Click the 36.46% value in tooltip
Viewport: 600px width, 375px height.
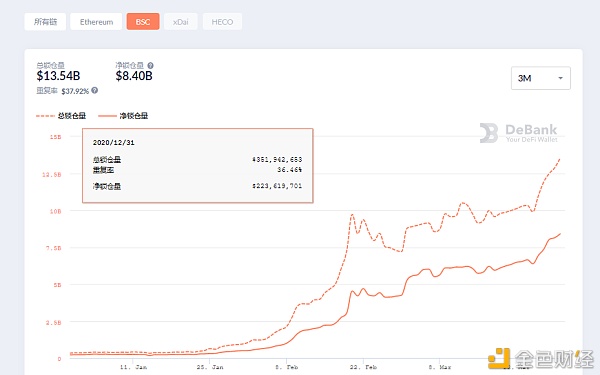pos(290,170)
